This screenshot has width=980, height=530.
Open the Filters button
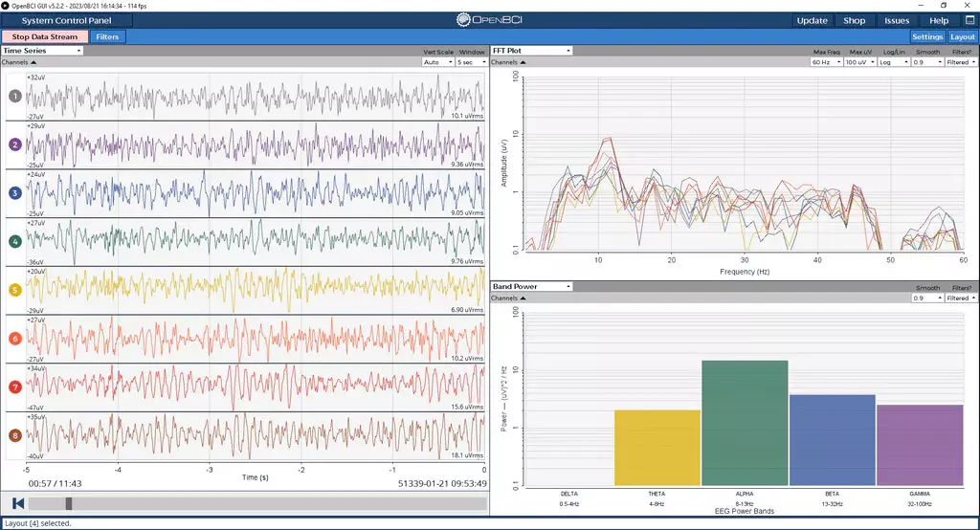point(108,37)
